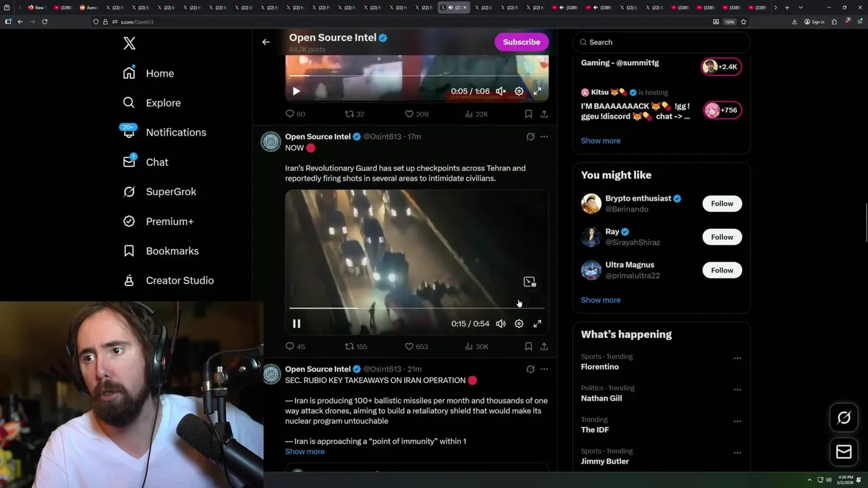Open the Florentino trending topic

[599, 367]
